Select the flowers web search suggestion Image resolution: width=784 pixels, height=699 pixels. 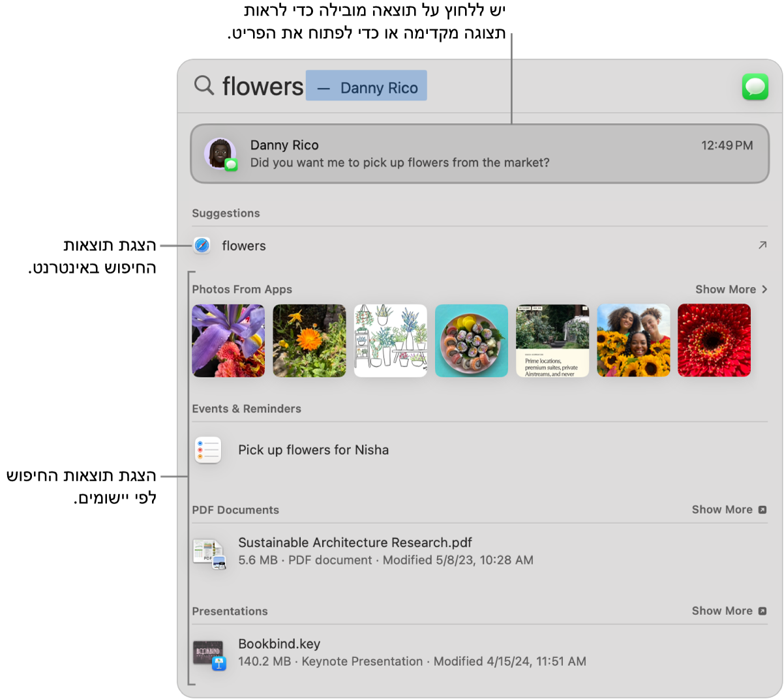(x=244, y=246)
